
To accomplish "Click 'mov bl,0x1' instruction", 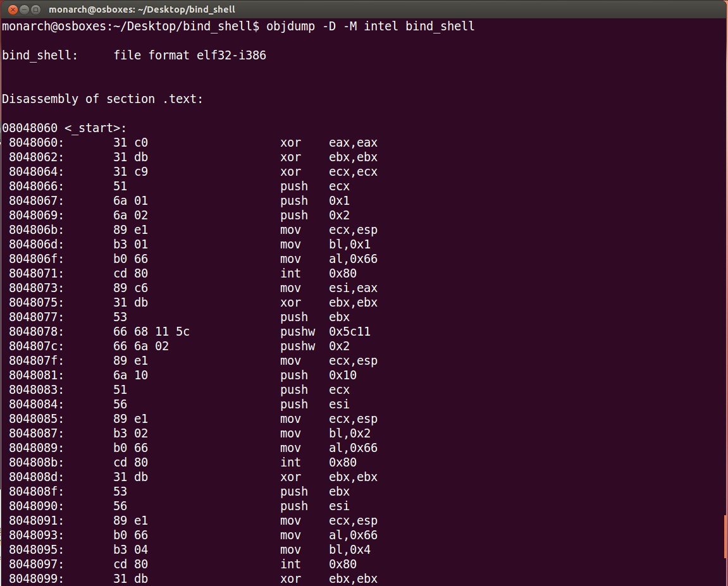I will pos(325,244).
